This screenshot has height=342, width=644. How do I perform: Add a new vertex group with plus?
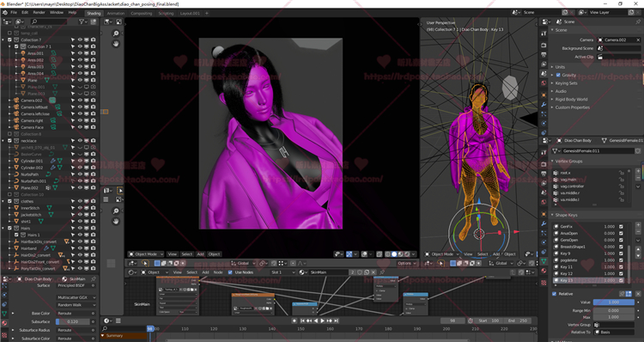(x=638, y=171)
